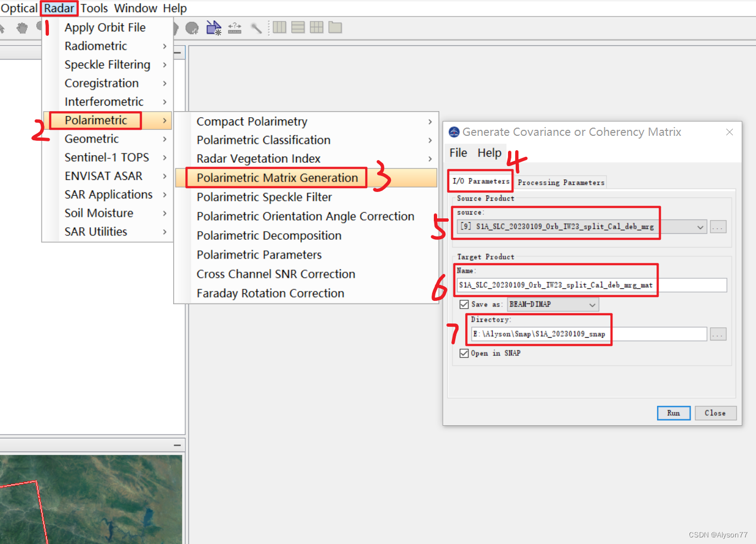Expand Compact Polarimetry submenu

tap(306, 122)
